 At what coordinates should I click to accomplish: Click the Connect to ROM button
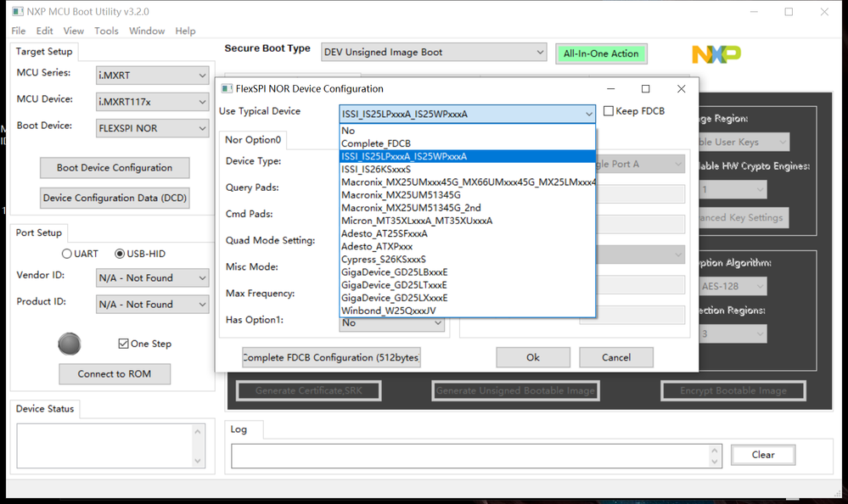pos(115,374)
